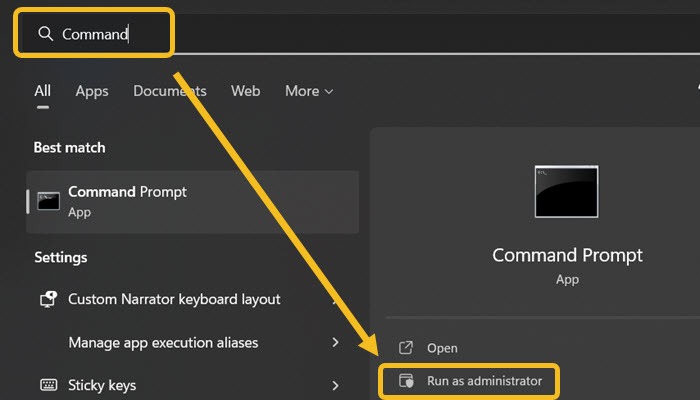Open the Manage app execution aliases setting

click(163, 342)
